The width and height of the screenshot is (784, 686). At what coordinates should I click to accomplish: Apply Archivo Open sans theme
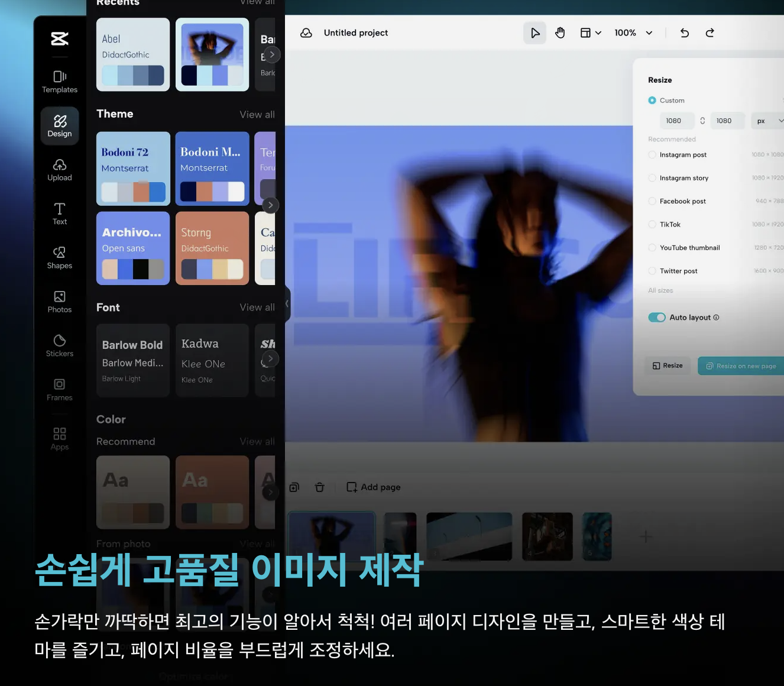pyautogui.click(x=133, y=248)
